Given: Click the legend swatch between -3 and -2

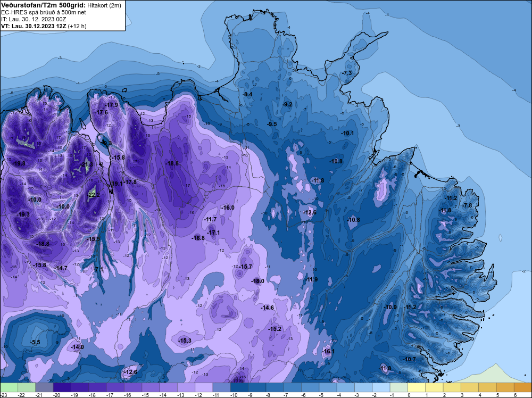Looking at the screenshot, I should 363,387.
